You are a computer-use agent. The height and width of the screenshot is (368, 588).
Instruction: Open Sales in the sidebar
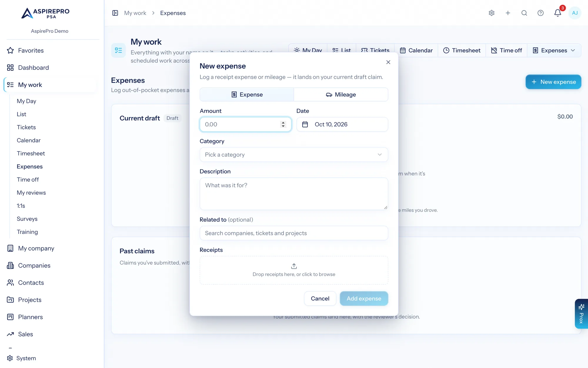click(50, 334)
